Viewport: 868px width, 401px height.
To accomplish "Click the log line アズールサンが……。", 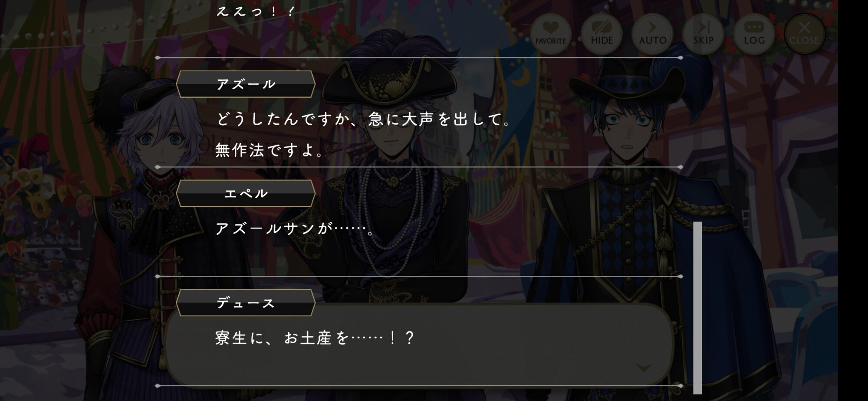I will coord(295,229).
